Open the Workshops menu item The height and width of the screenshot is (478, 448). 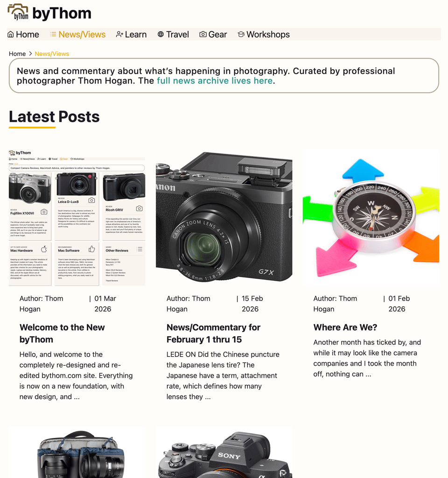coord(264,34)
